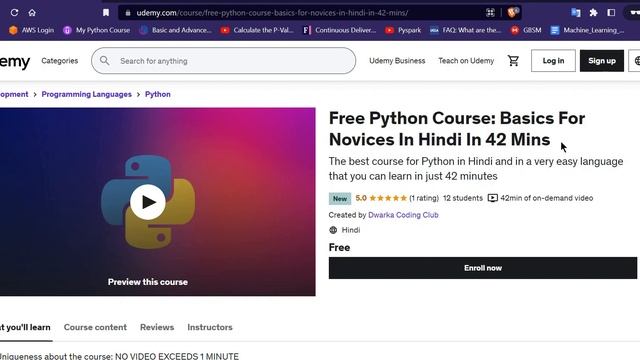Click the 12 students text
The height and width of the screenshot is (360, 640).
463,198
